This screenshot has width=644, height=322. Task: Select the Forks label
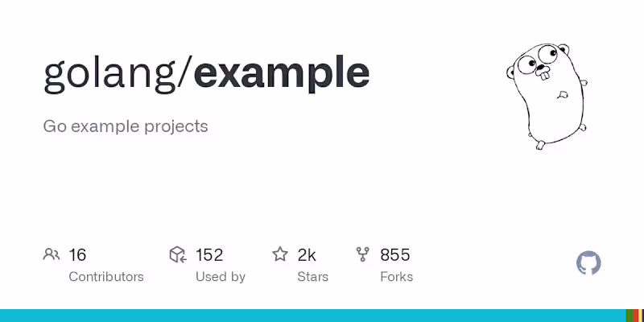pyautogui.click(x=396, y=277)
